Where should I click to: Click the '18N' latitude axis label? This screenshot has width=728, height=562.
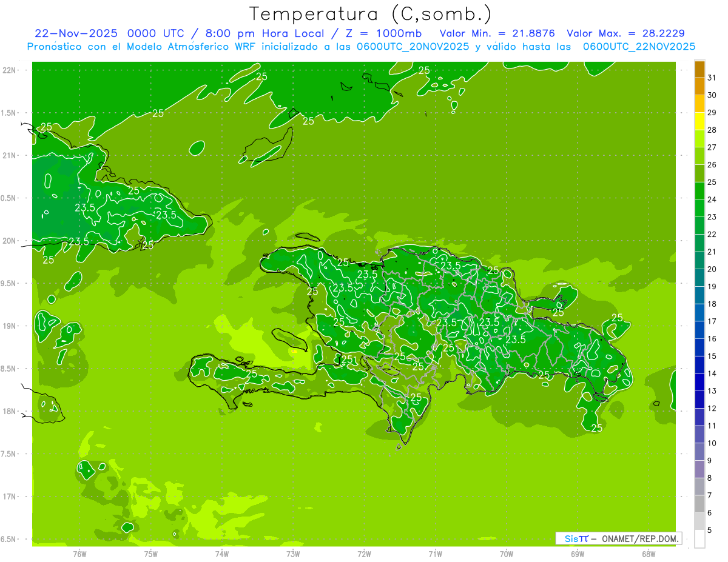pos(8,412)
